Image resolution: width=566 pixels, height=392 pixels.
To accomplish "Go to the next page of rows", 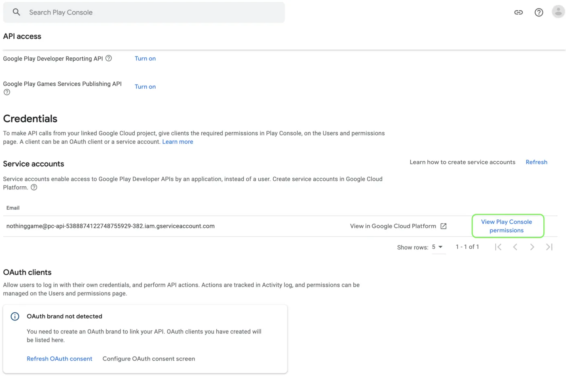I will click(x=532, y=247).
